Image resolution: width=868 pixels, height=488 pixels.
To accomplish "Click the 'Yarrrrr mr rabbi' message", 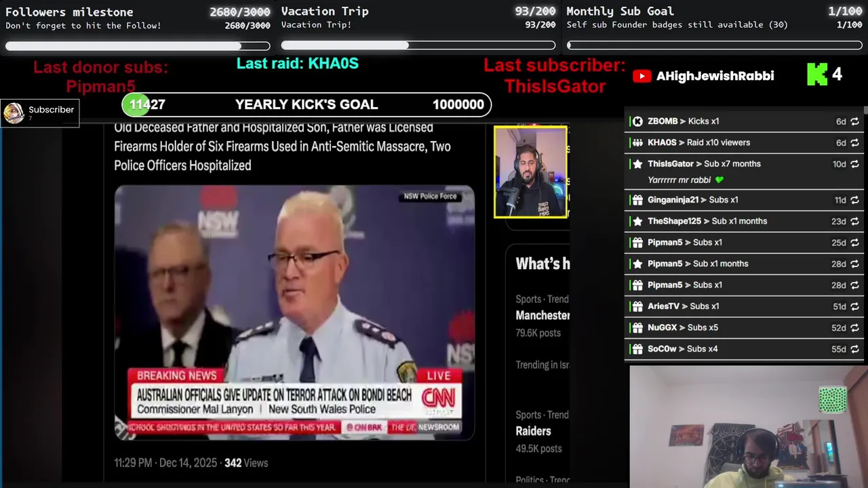I will click(x=679, y=180).
